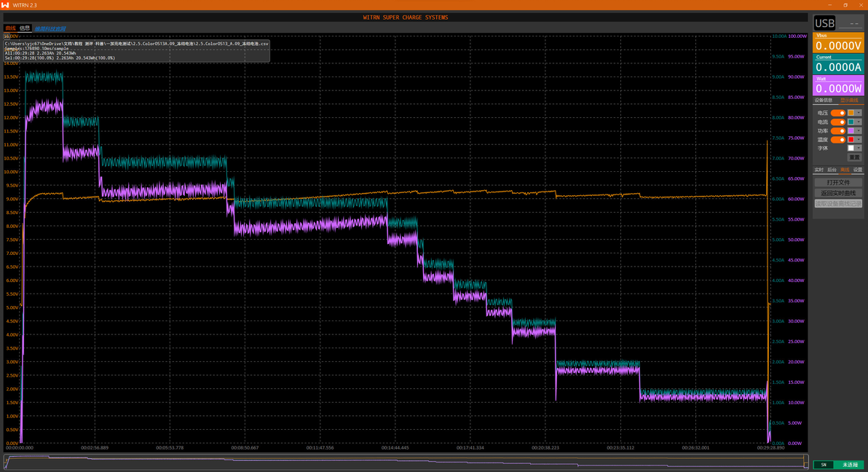The image size is (868, 472).
Task: Click the red 温度 color swatch
Action: pos(851,140)
